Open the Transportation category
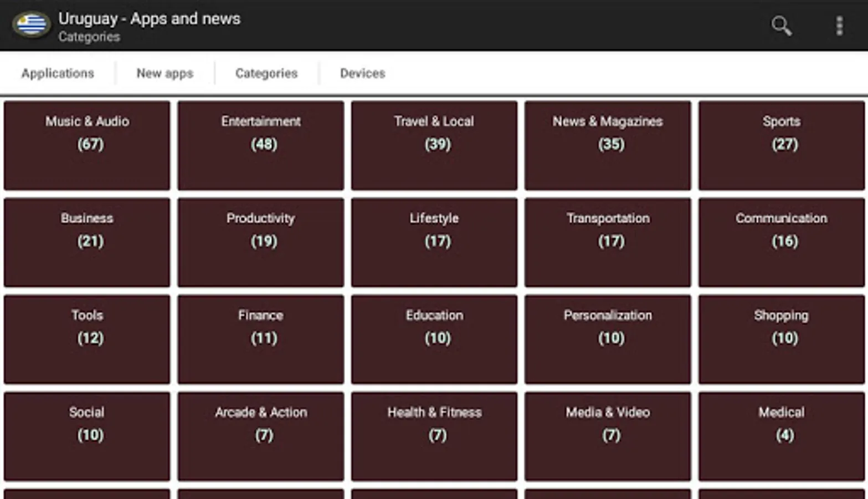The image size is (868, 499). (x=608, y=242)
